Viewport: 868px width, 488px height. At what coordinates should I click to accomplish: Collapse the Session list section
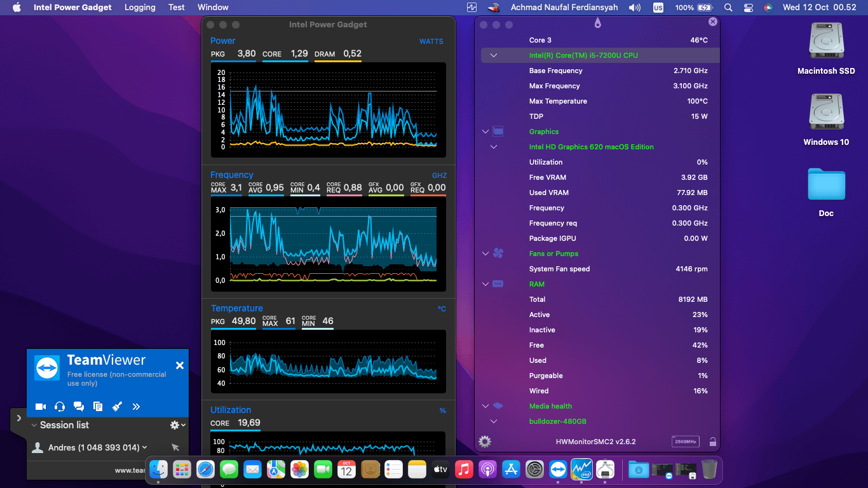pyautogui.click(x=34, y=425)
